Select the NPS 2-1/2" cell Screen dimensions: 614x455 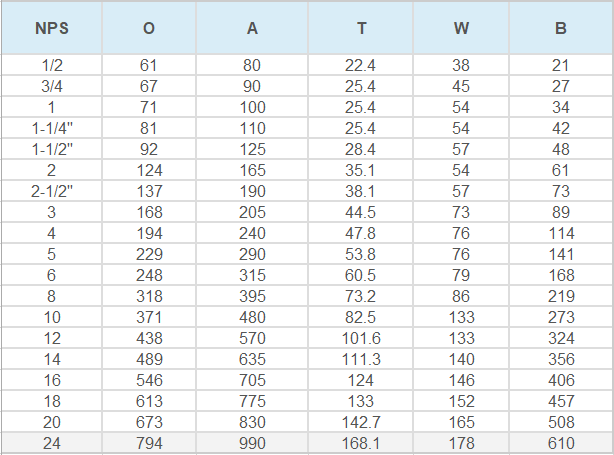[x=51, y=191]
